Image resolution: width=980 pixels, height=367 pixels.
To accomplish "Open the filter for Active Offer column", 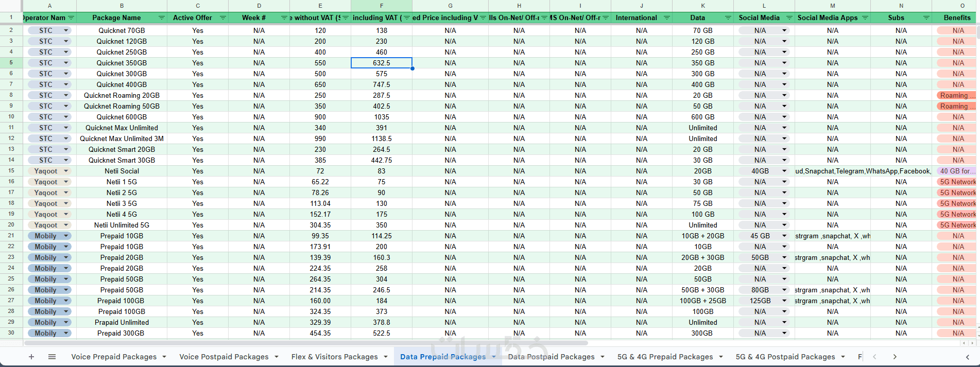I will click(x=223, y=18).
